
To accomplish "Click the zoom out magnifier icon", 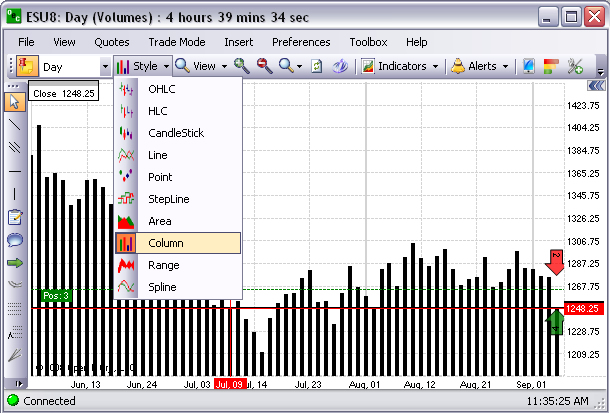I will click(265, 66).
